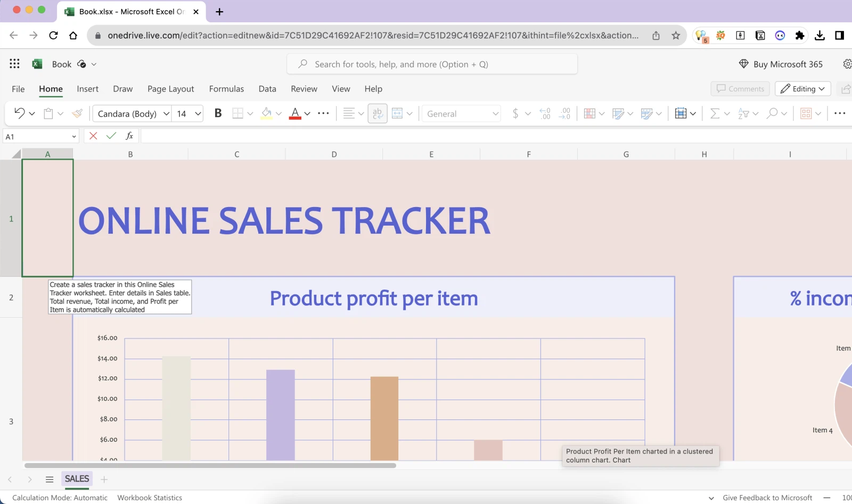Apply the red font color
Viewport: 852px width, 504px height.
[x=295, y=113]
